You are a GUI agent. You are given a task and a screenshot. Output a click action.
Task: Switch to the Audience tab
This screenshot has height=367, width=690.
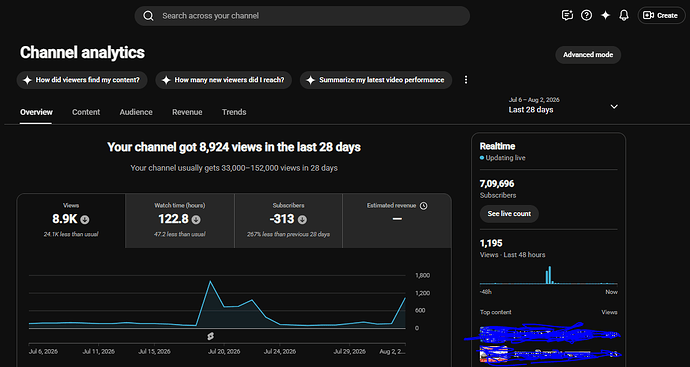tap(136, 112)
